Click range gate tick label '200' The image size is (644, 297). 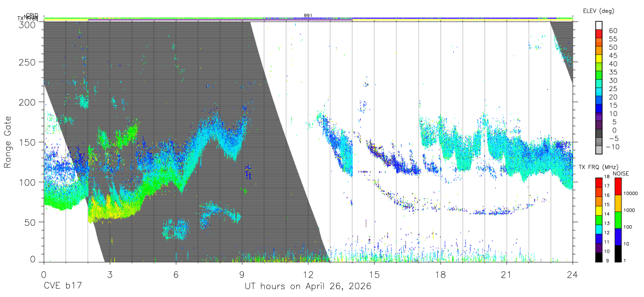[27, 102]
